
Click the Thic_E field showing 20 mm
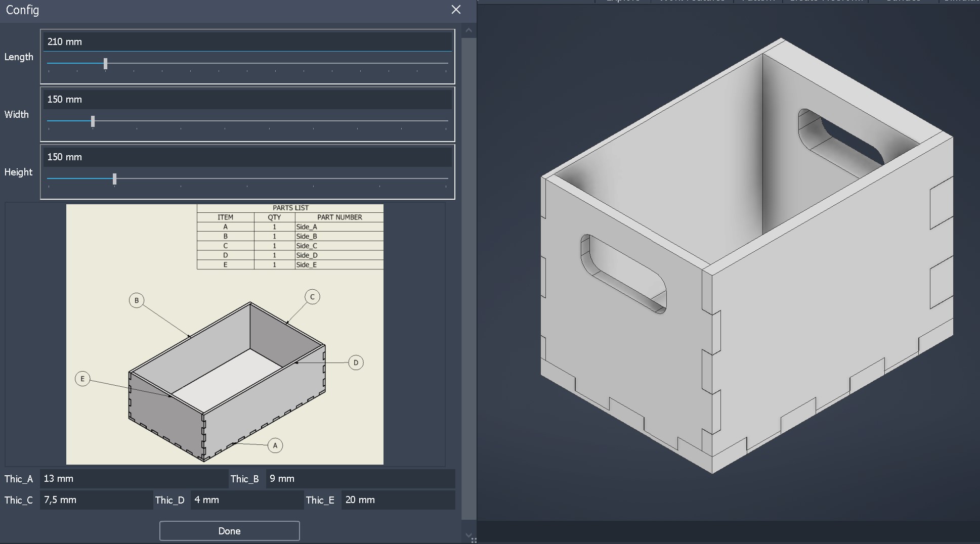point(398,500)
